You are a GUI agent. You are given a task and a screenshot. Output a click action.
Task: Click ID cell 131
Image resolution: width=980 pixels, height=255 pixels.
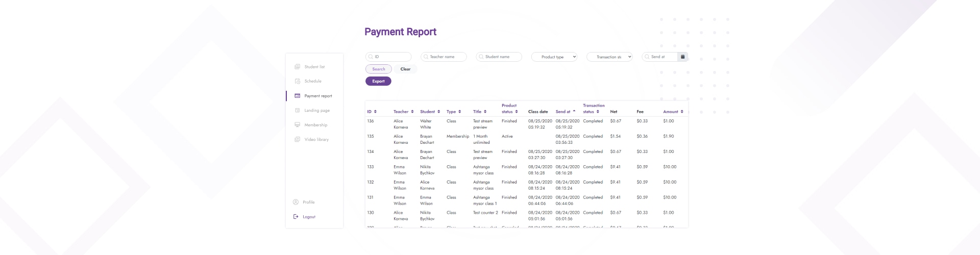pos(371,197)
